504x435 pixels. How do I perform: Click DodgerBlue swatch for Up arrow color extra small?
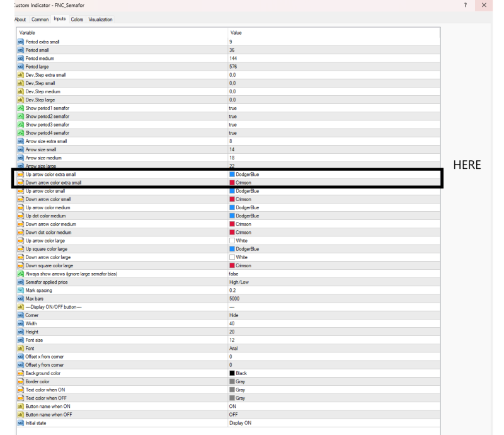[x=232, y=175]
